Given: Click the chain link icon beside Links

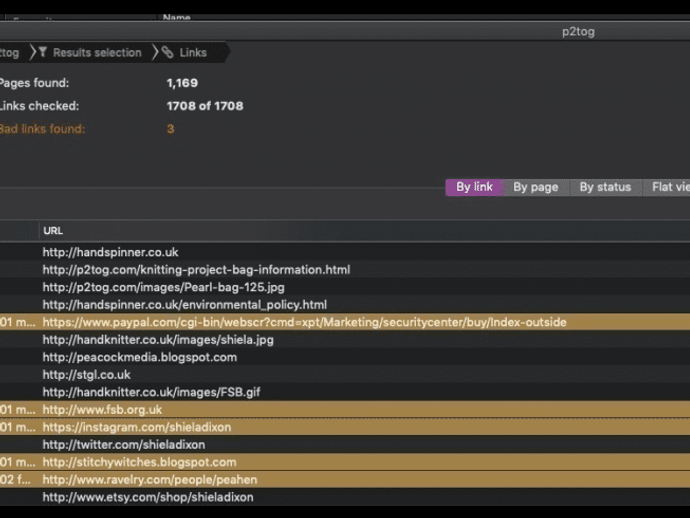Looking at the screenshot, I should point(168,52).
